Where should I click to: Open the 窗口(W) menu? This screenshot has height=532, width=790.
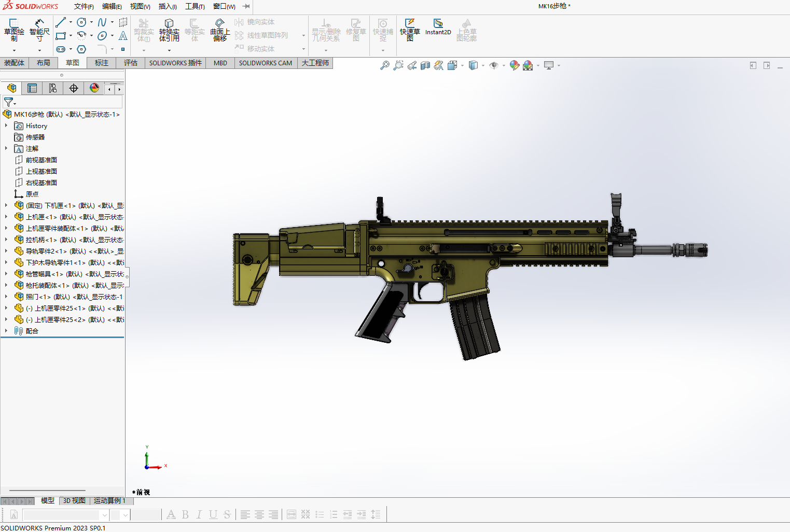pyautogui.click(x=224, y=6)
